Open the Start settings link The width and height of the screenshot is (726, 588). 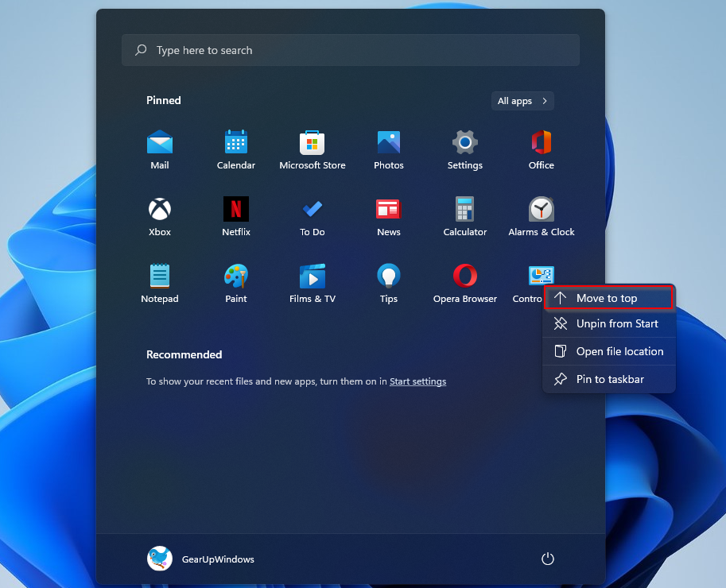417,381
